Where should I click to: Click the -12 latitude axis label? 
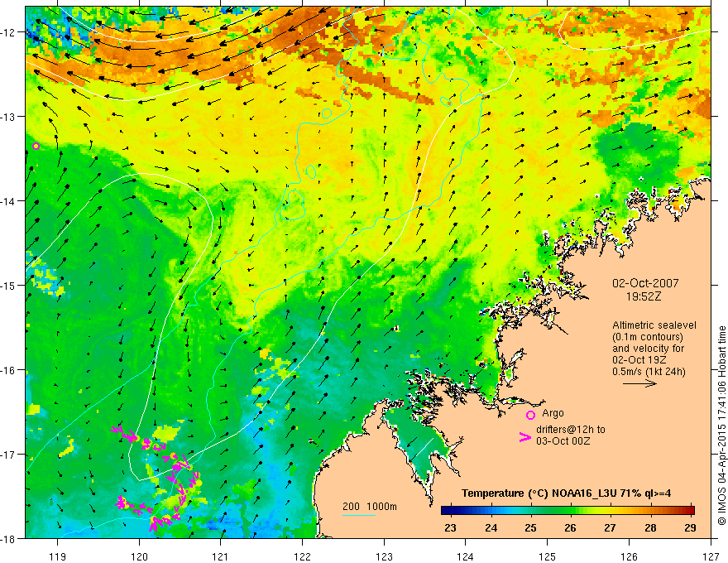click(x=9, y=32)
